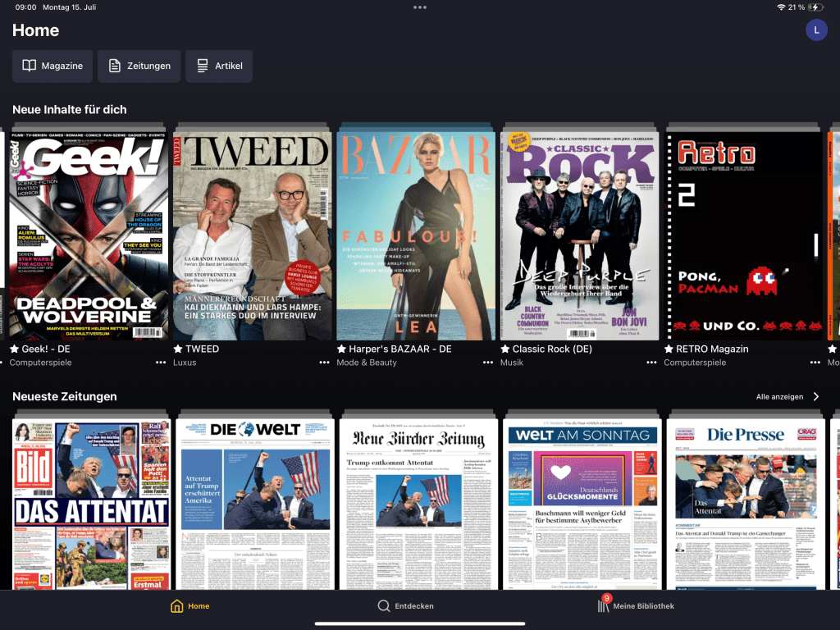This screenshot has height=630, width=840.
Task: Open the Meine Bibliothek tab
Action: point(636,606)
